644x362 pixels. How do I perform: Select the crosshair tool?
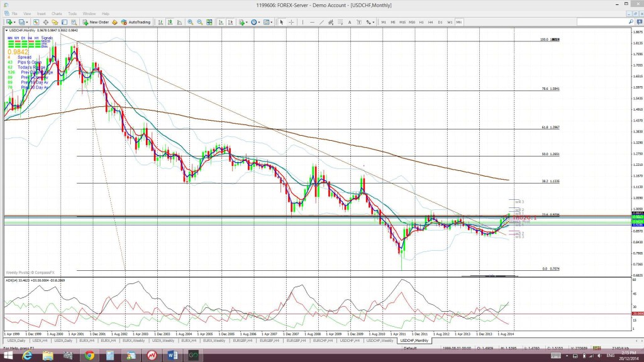[x=291, y=22]
